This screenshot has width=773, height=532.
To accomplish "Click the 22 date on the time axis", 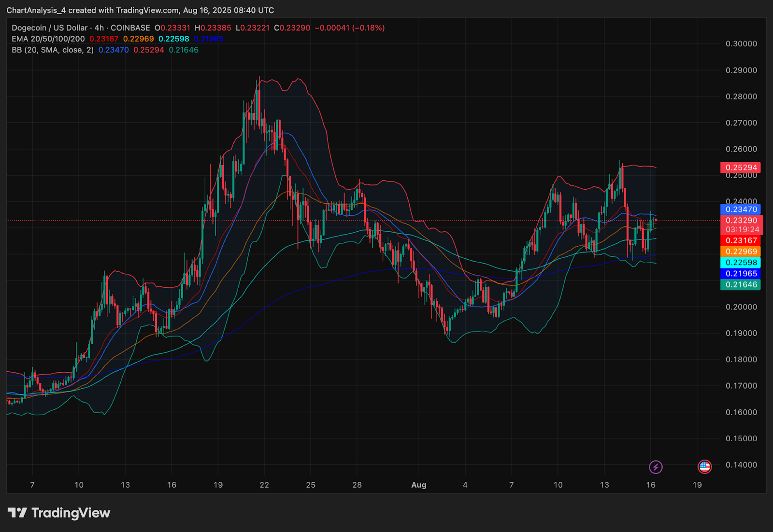I will 264,485.
